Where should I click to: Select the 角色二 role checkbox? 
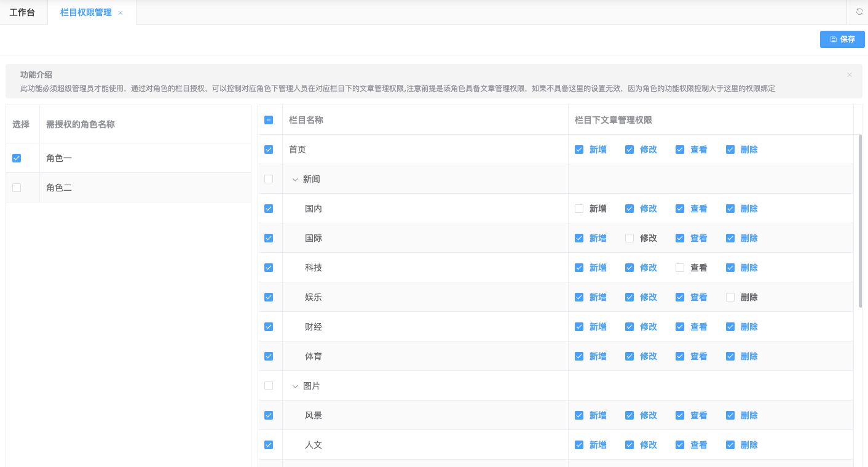[17, 188]
